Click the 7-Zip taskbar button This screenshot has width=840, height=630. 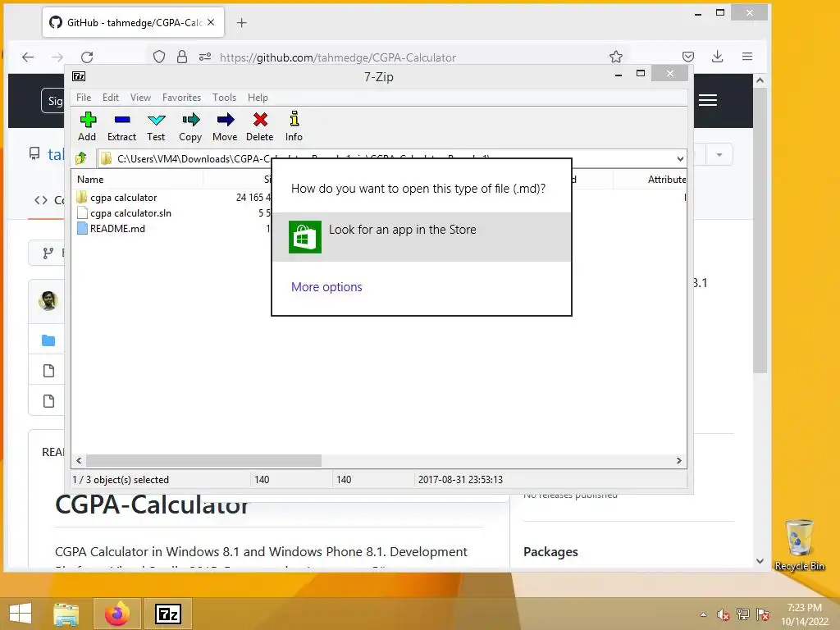pyautogui.click(x=167, y=614)
